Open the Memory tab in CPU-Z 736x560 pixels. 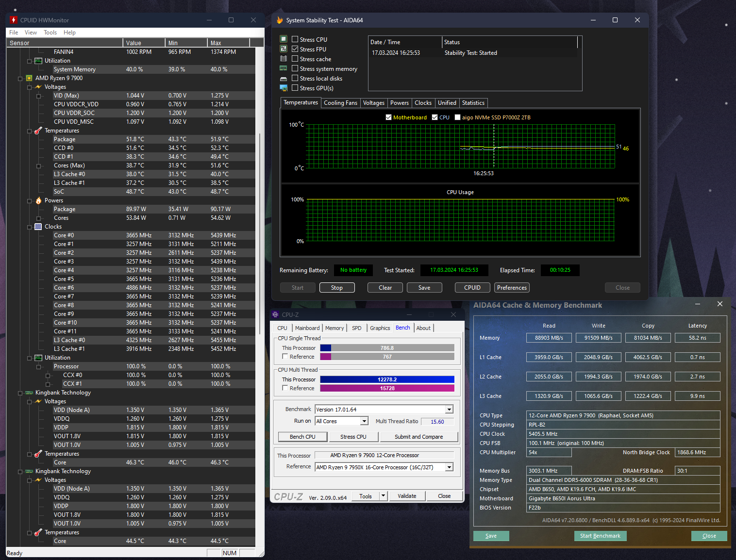point(335,328)
